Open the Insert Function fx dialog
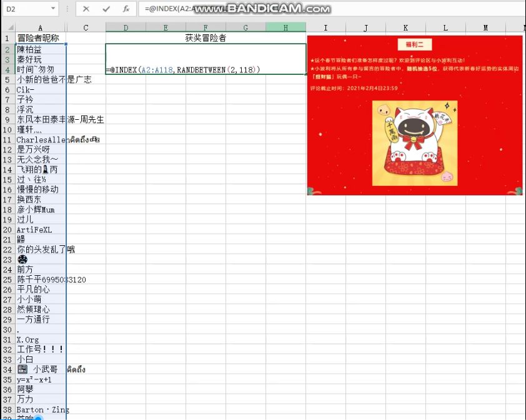526x420 pixels. pos(126,9)
